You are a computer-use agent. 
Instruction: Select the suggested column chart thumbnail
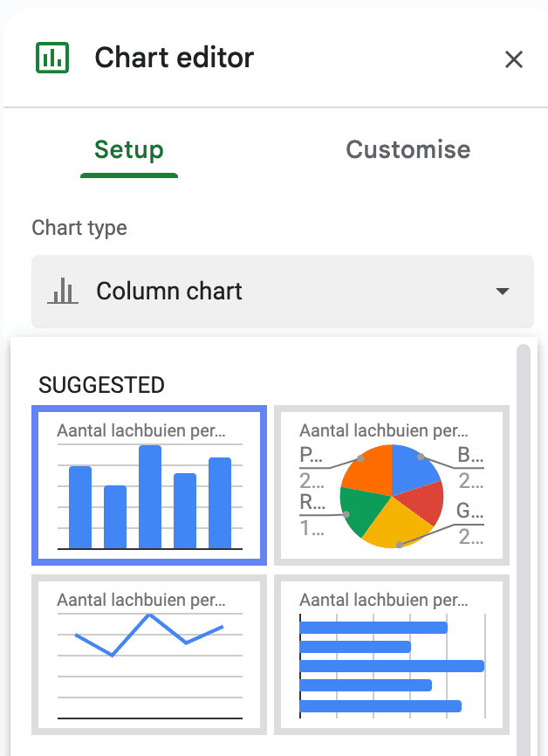pos(147,485)
